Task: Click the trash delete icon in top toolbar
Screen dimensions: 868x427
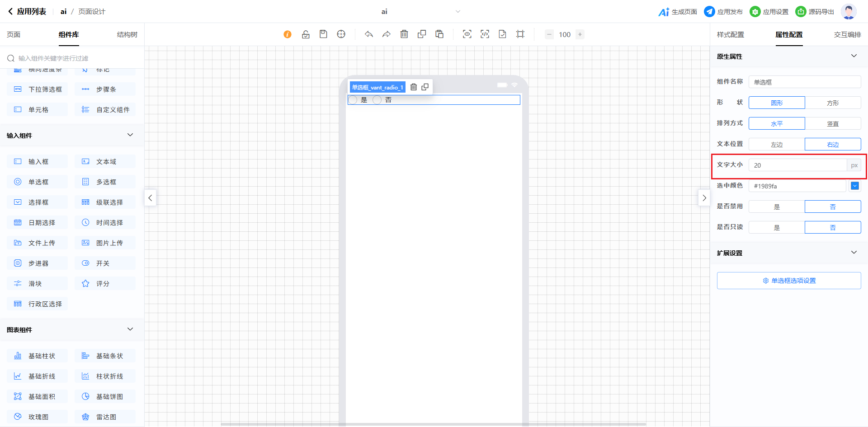Action: click(x=404, y=34)
